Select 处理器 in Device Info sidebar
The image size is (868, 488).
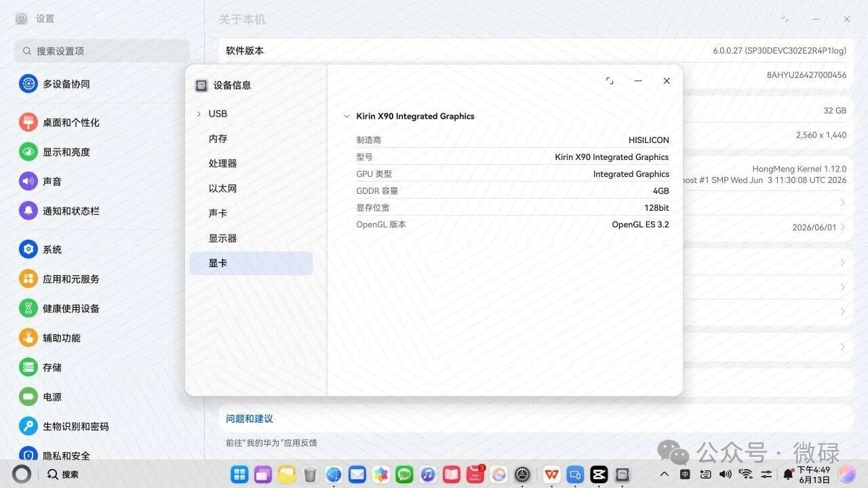[x=251, y=163]
